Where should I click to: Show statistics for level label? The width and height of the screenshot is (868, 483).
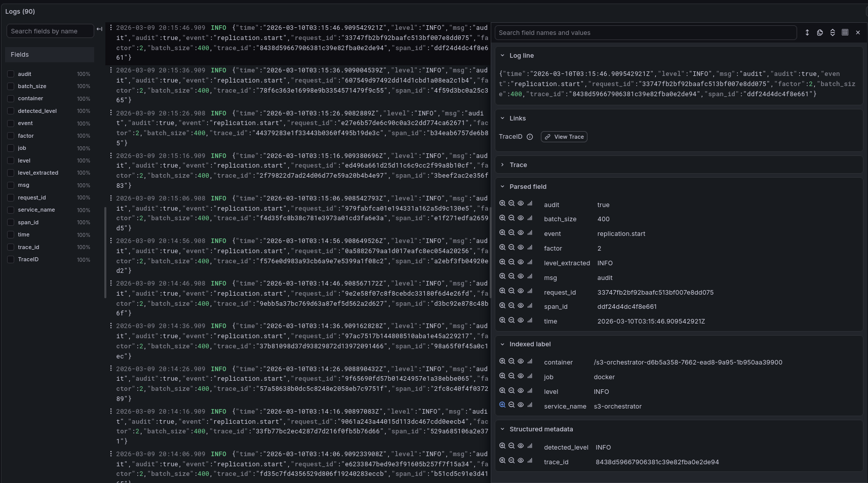coord(530,390)
